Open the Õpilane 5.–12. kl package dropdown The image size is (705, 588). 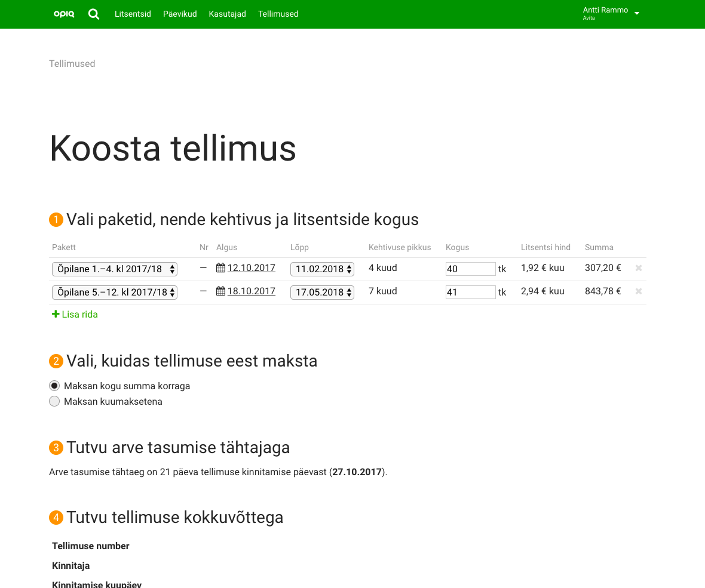(x=114, y=293)
